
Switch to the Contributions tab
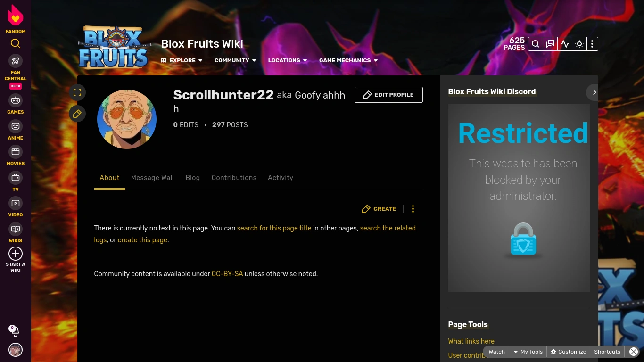234,178
